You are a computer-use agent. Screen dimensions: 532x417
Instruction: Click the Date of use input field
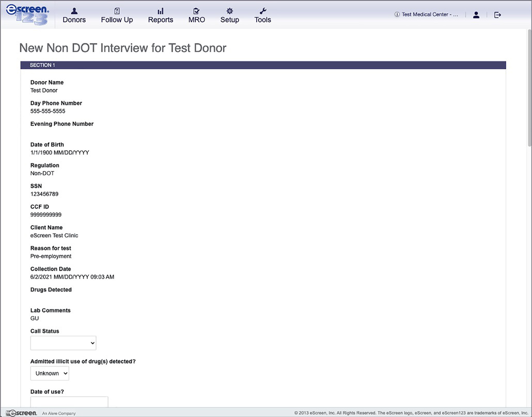[69, 402]
